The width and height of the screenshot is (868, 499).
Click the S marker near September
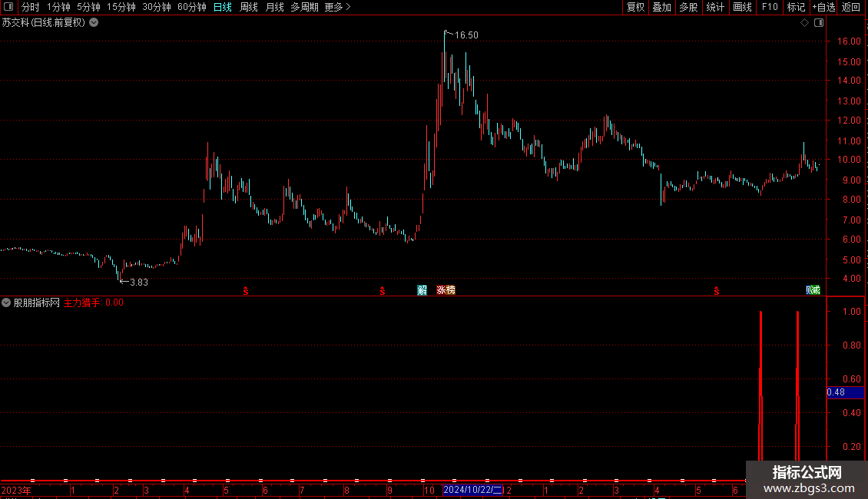coord(383,291)
